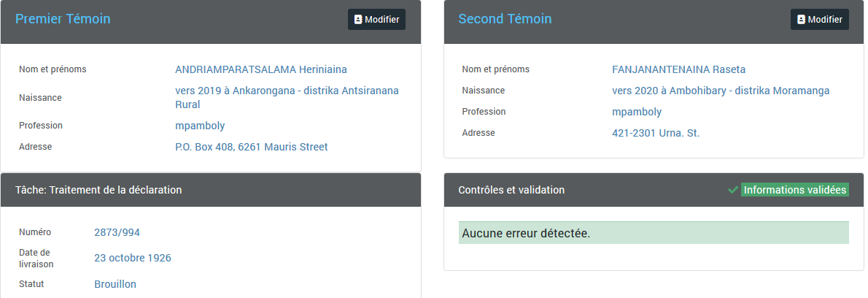Click the Informations validées badge
This screenshot has height=298, width=868.
pos(795,190)
